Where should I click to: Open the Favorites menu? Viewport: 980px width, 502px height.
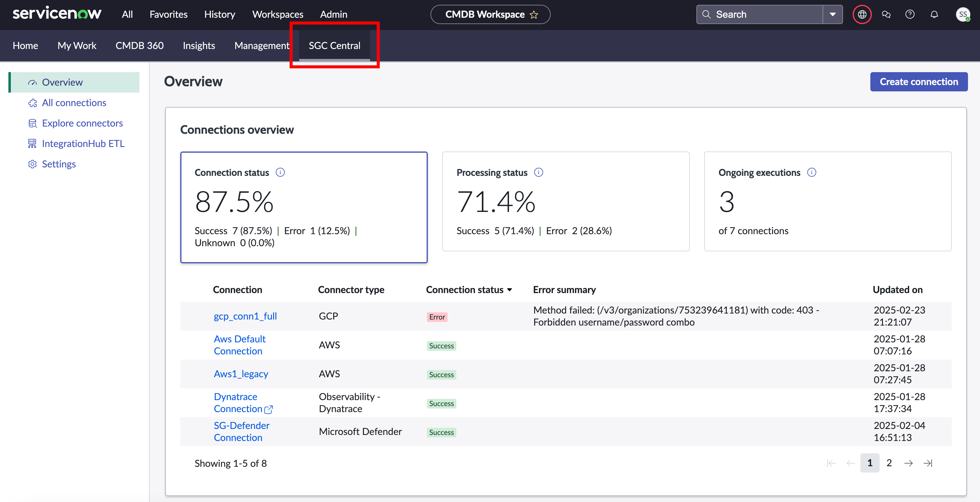click(169, 14)
